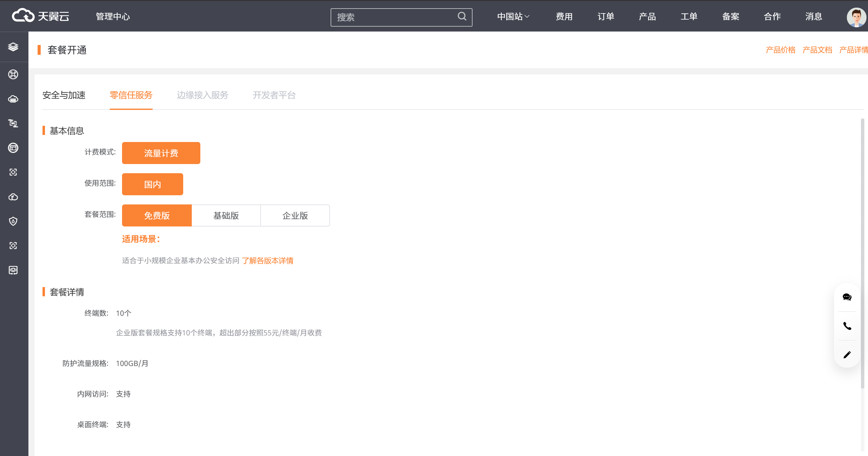The image size is (868, 456).
Task: Open the 备案 menu
Action: click(731, 16)
